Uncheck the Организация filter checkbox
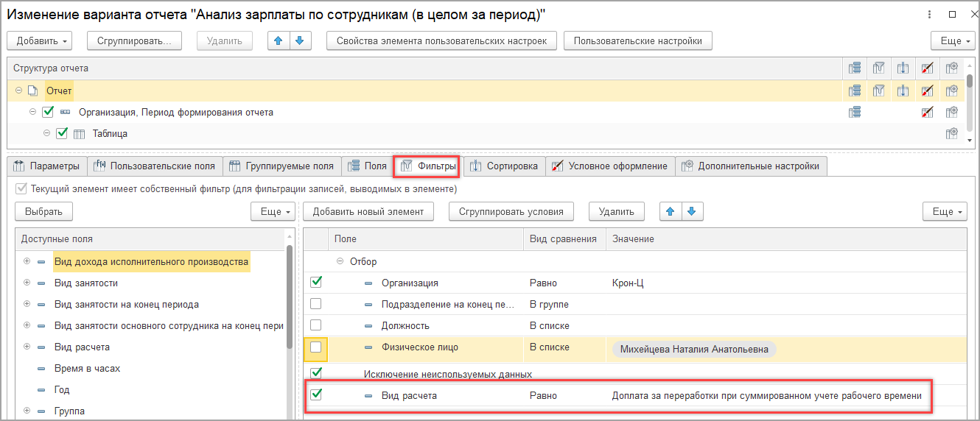The image size is (980, 421). [315, 282]
